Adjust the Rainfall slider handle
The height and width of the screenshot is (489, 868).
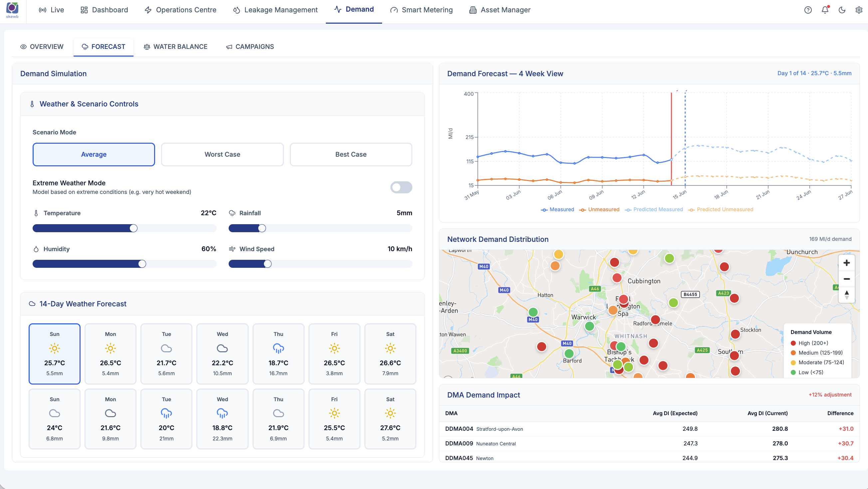point(262,228)
